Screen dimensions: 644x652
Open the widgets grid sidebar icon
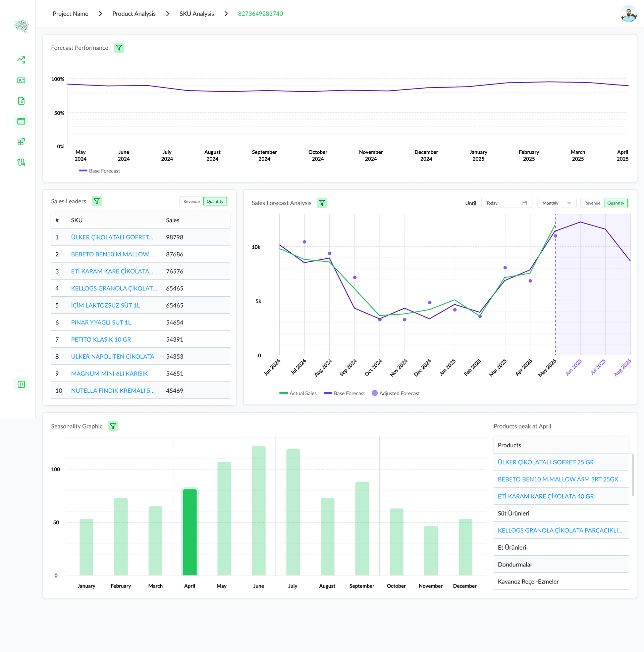(21, 142)
